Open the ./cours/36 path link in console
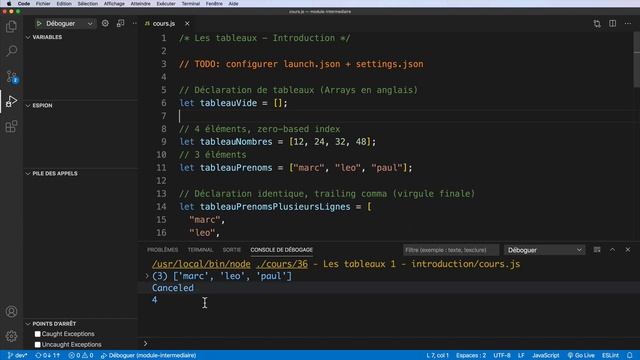 coord(282,264)
